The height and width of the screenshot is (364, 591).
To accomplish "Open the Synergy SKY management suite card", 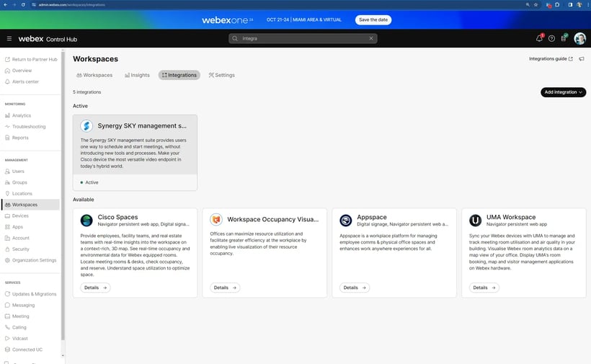I will [x=135, y=153].
